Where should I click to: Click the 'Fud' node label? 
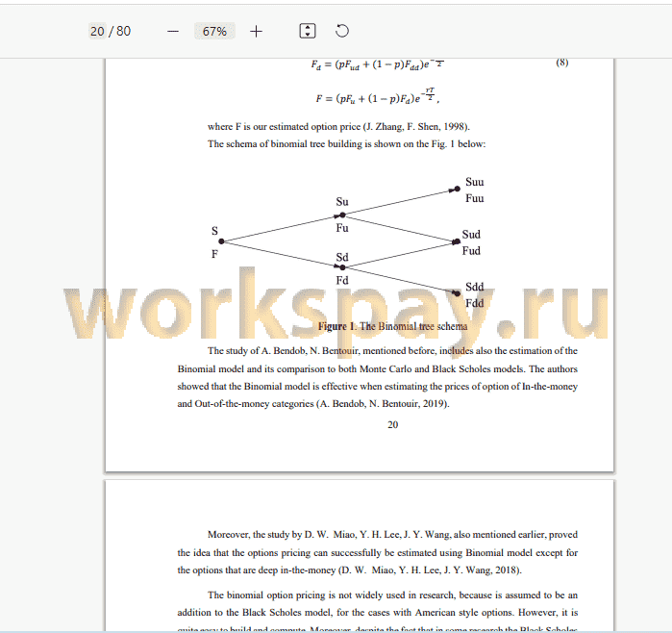pos(471,250)
